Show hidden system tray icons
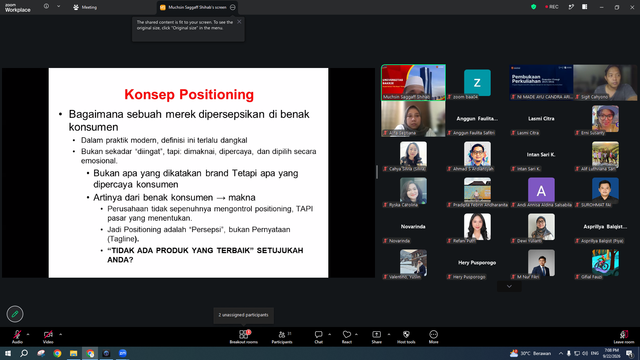640x360 pixels. coord(561,353)
